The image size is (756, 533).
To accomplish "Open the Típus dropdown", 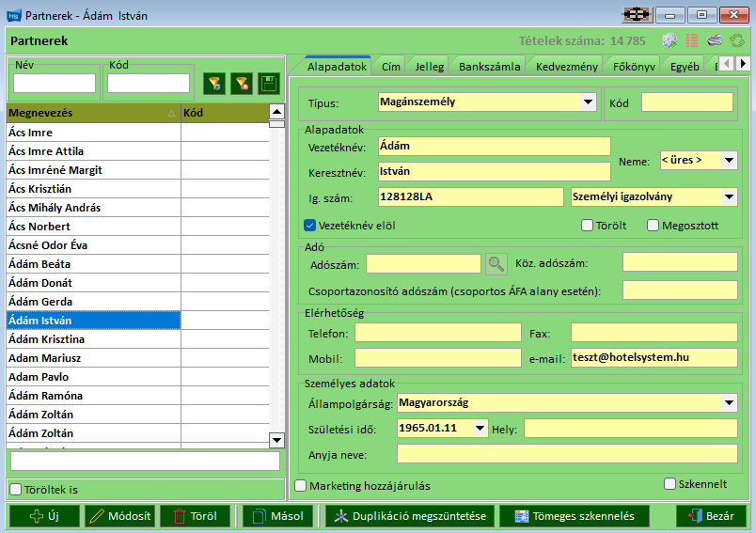I will (588, 102).
